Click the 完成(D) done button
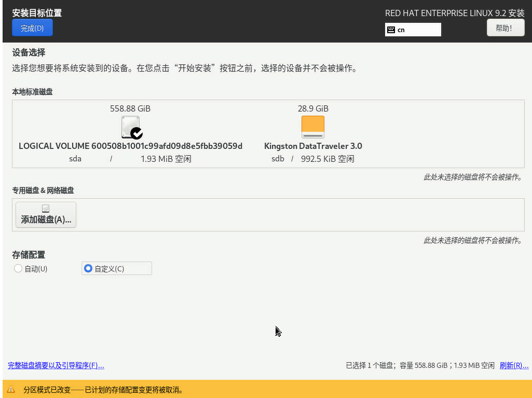Image resolution: width=532 pixels, height=398 pixels. coord(32,28)
